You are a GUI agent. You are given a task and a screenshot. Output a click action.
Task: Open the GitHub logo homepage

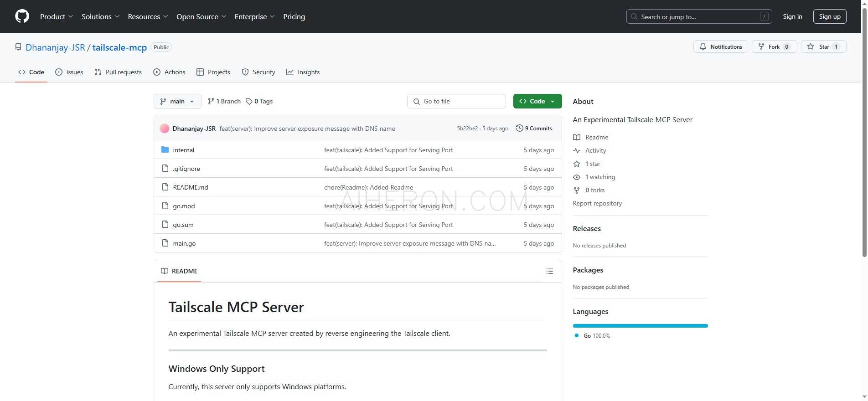(x=22, y=16)
